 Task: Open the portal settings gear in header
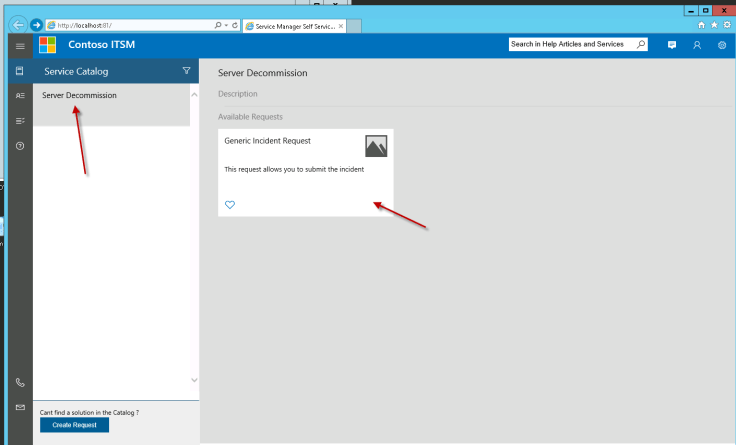tap(722, 45)
